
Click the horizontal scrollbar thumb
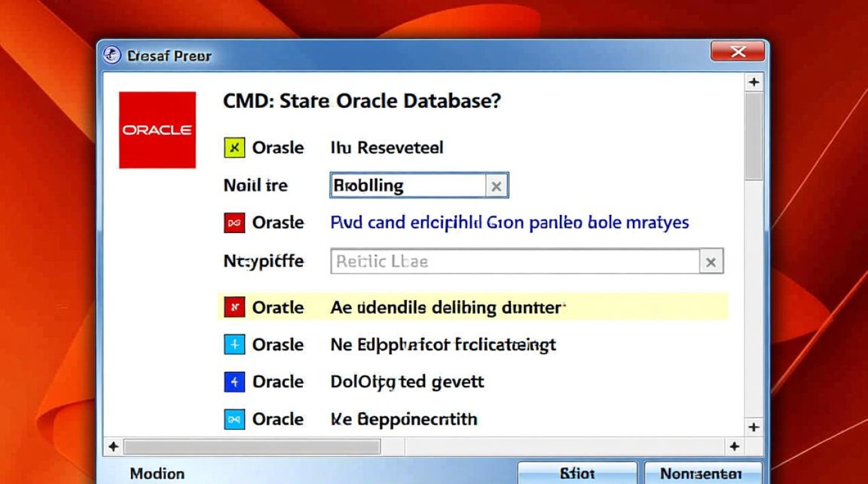(x=252, y=447)
